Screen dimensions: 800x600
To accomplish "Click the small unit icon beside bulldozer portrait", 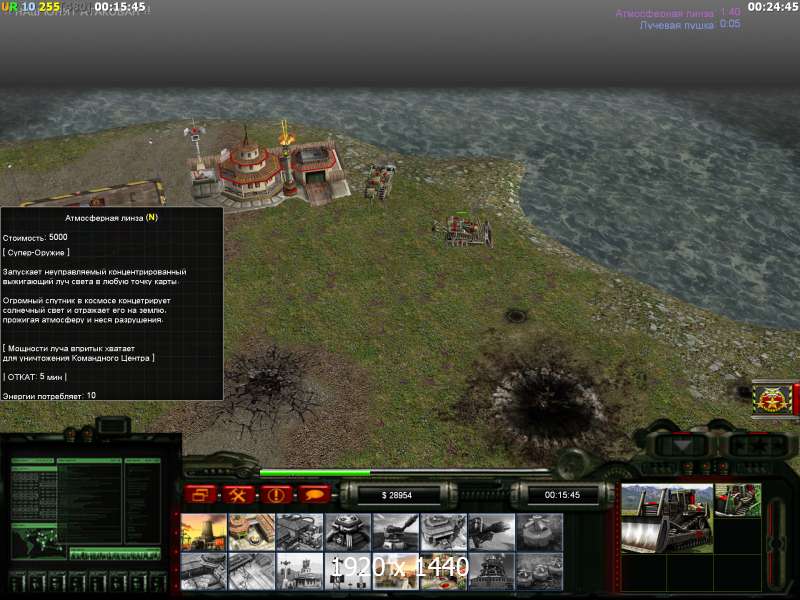I will point(738,501).
